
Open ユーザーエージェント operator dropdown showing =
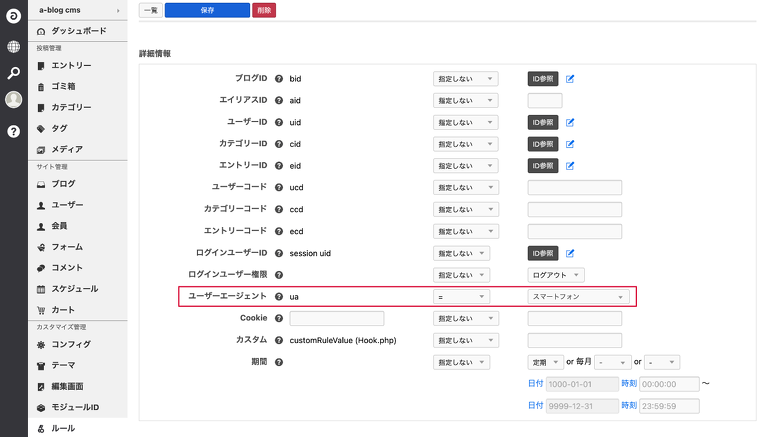click(x=461, y=297)
